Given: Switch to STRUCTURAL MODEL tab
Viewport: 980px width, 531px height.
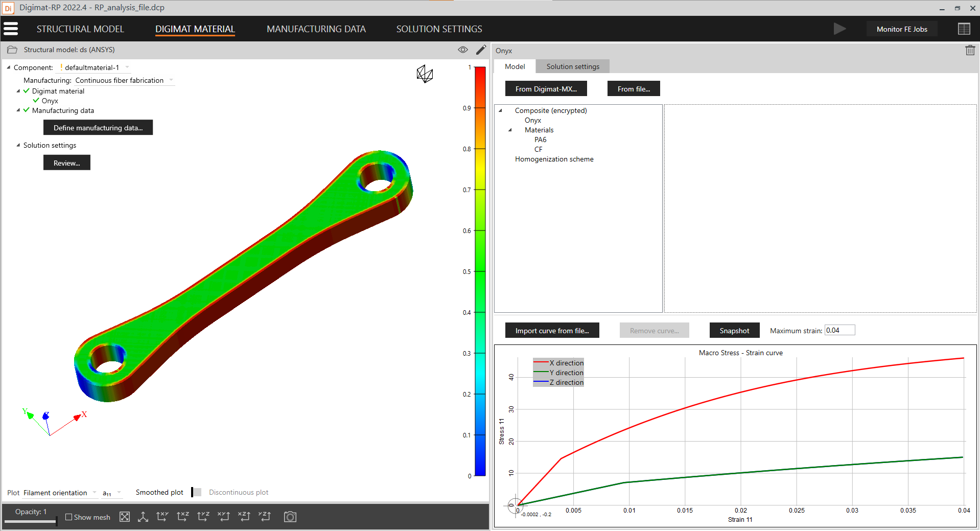Looking at the screenshot, I should point(80,29).
